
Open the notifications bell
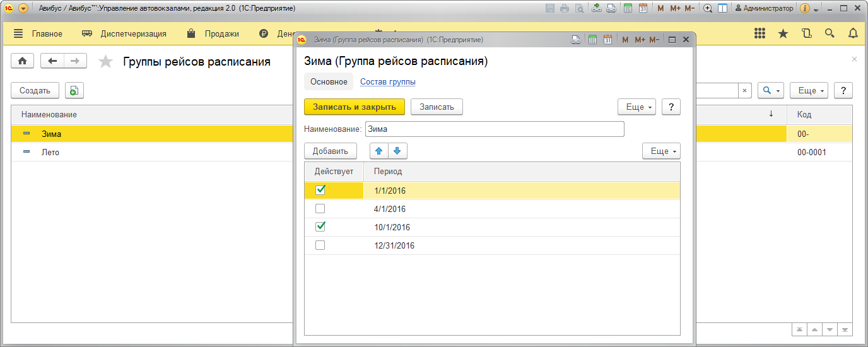(853, 33)
